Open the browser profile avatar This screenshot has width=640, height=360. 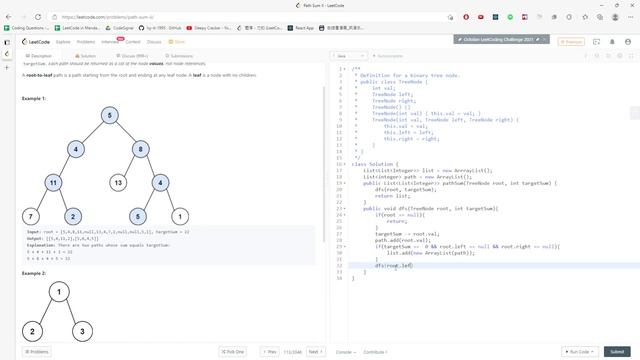click(x=615, y=17)
